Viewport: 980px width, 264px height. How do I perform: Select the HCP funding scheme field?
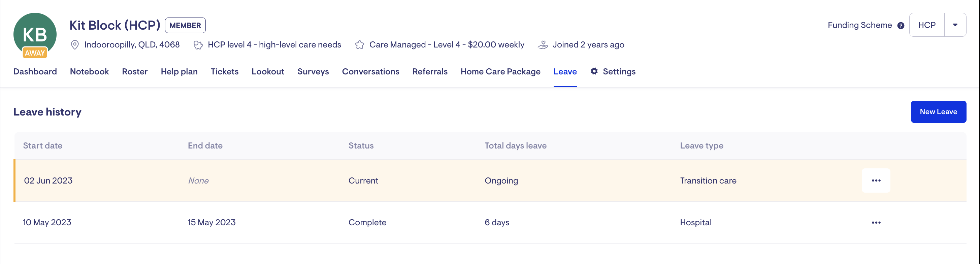(x=926, y=25)
